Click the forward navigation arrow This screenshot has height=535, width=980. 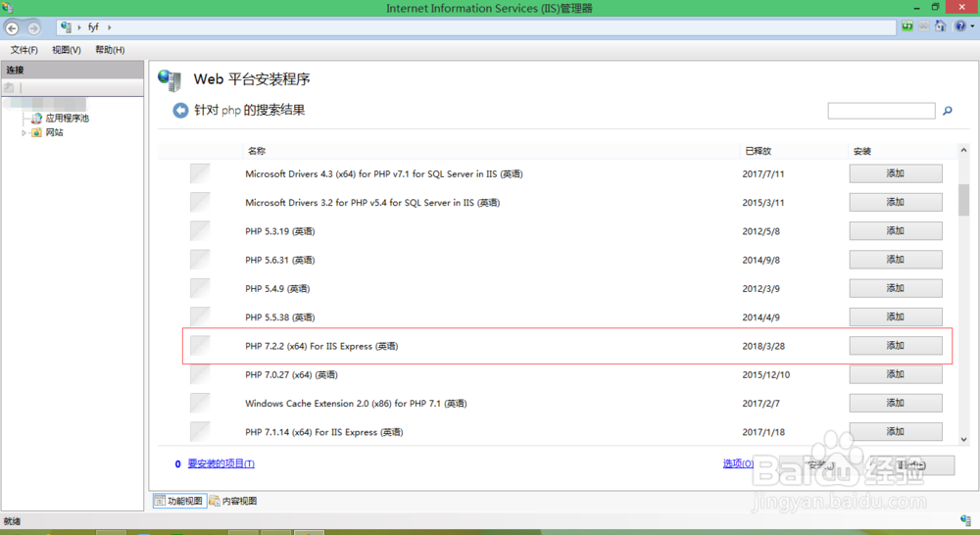click(x=33, y=28)
